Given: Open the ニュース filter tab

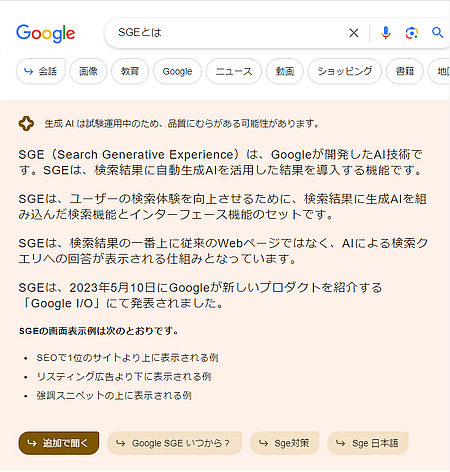Looking at the screenshot, I should click(234, 71).
